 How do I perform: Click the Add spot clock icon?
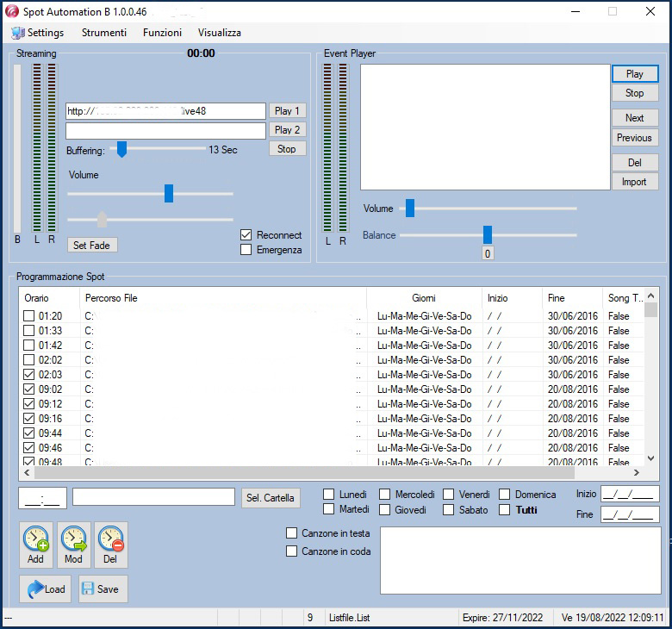coord(36,545)
